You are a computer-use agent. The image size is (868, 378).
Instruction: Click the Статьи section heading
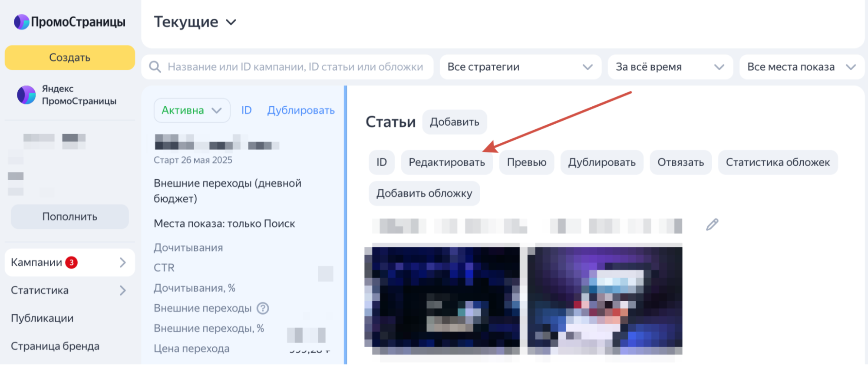pyautogui.click(x=391, y=122)
